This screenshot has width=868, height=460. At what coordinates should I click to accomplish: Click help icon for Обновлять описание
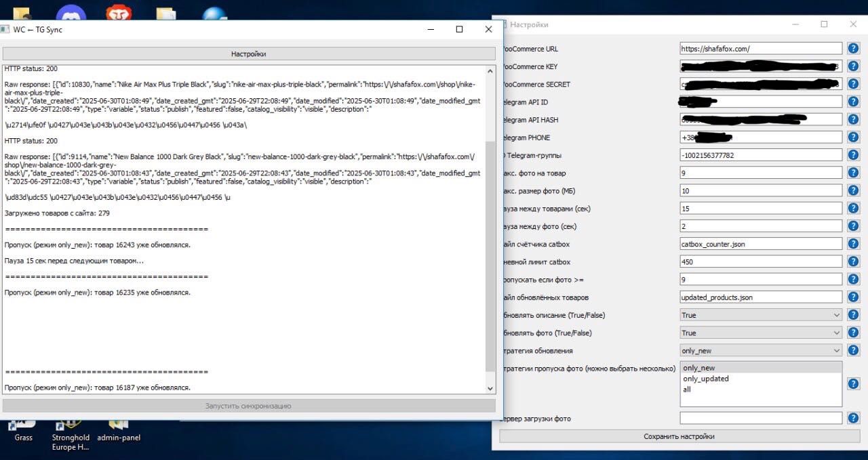853,315
